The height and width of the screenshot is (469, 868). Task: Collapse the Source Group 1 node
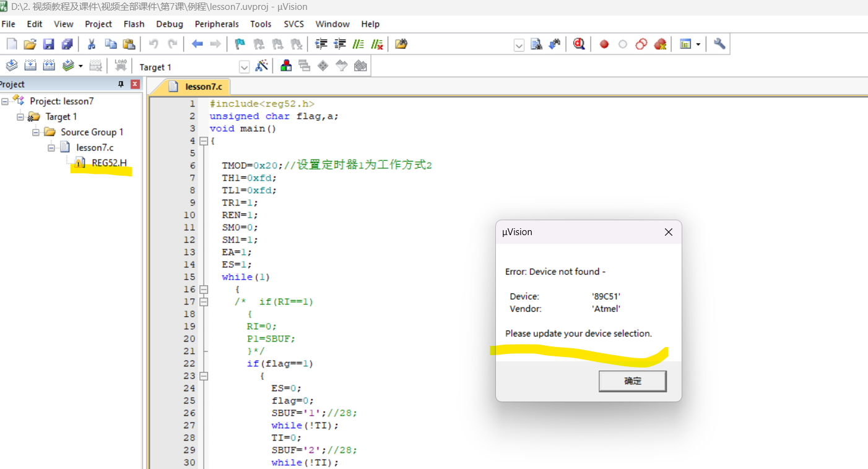(36, 132)
